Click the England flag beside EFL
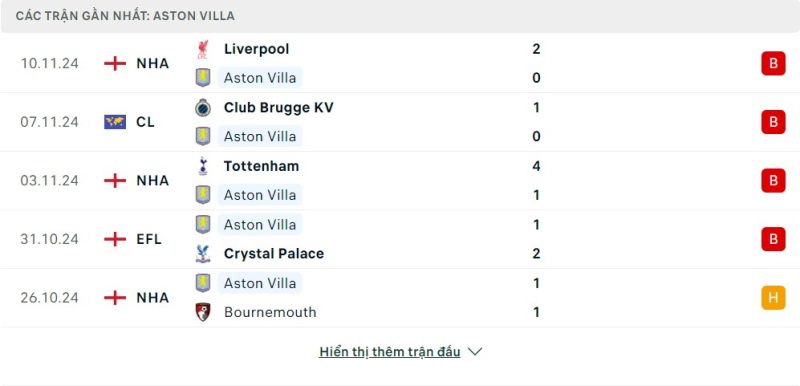The image size is (800, 386). point(115,239)
